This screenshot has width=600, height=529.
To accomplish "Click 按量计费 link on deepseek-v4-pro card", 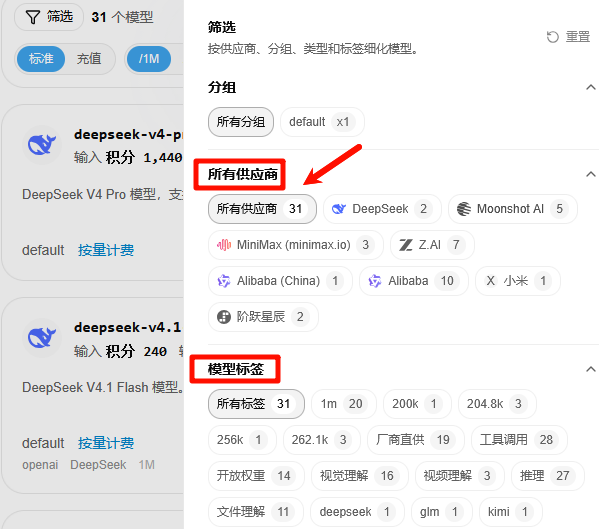I will (x=106, y=250).
